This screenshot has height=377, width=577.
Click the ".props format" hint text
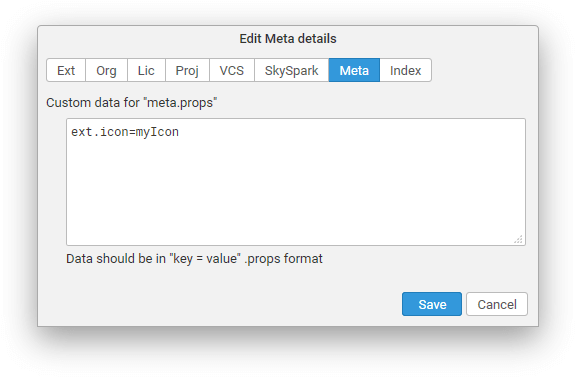click(x=283, y=259)
